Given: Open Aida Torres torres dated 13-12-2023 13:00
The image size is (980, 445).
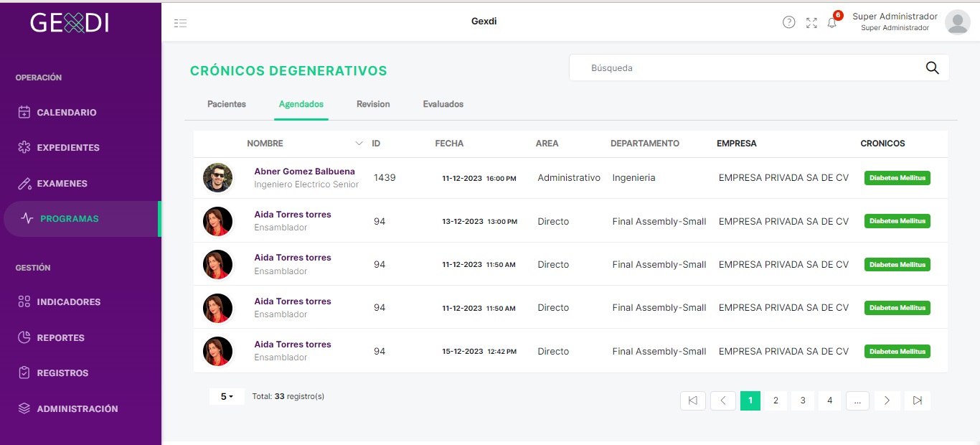Looking at the screenshot, I should (x=293, y=215).
